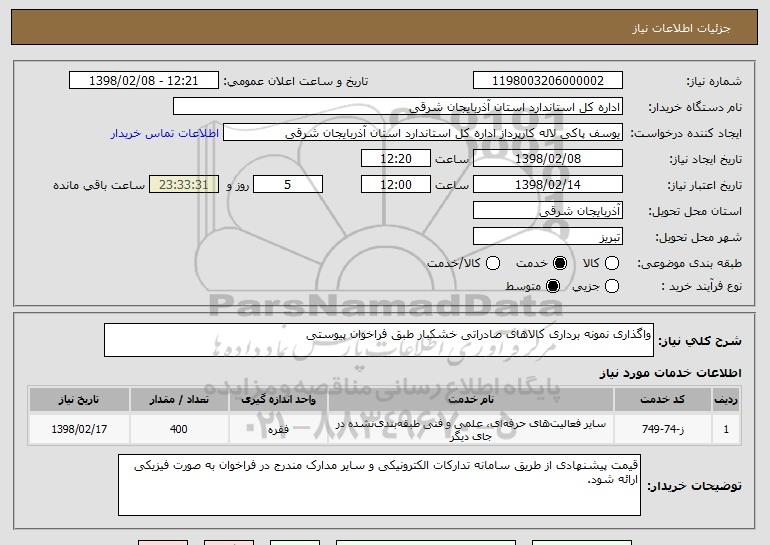Viewport: 770px width, 545px height.
Task: Open buyer contact information link
Action: coord(165,133)
